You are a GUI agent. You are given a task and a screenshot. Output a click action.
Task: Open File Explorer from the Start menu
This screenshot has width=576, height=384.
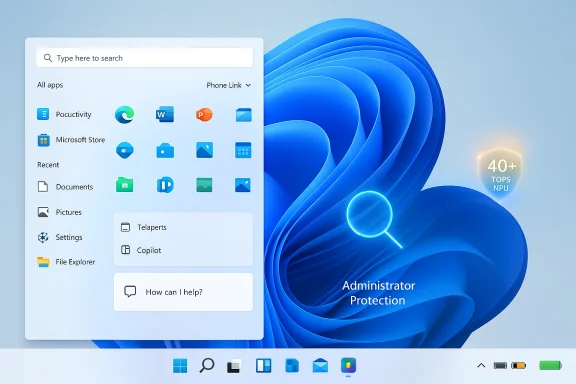(x=66, y=262)
